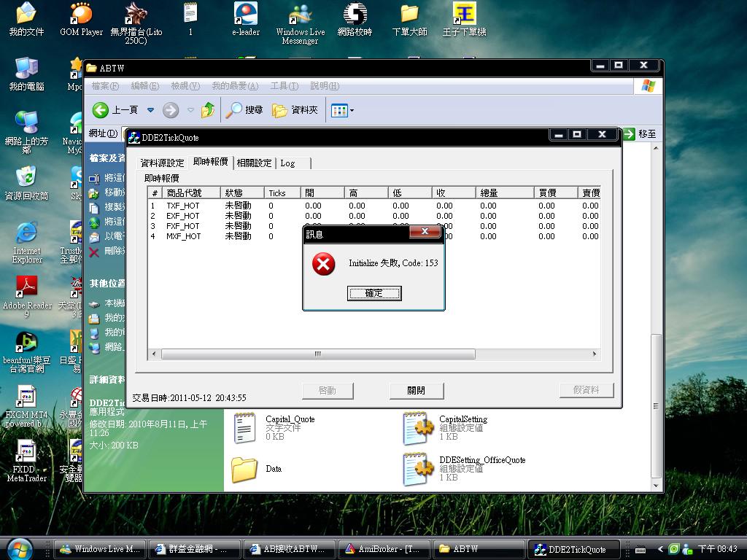The image size is (747, 560).
Task: Open FXCM MT4 desktop shortcut
Action: point(27,406)
